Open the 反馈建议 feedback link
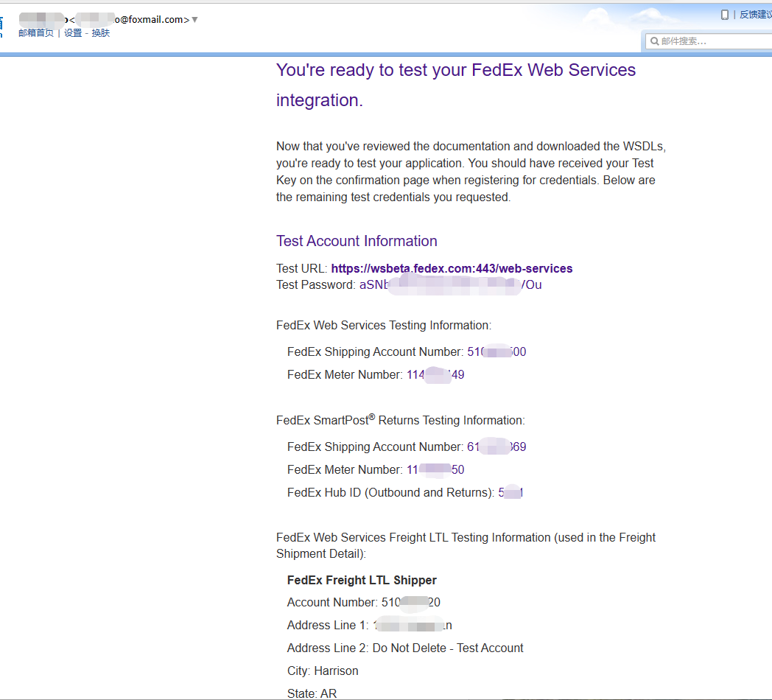Viewport: 772px width, 700px height. 755,15
